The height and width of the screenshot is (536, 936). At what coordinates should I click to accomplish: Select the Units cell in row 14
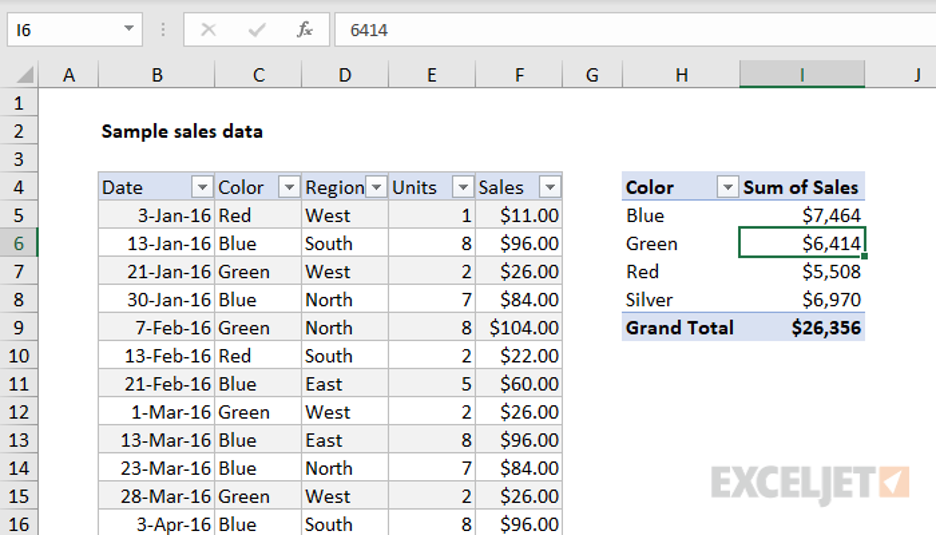pyautogui.click(x=432, y=468)
